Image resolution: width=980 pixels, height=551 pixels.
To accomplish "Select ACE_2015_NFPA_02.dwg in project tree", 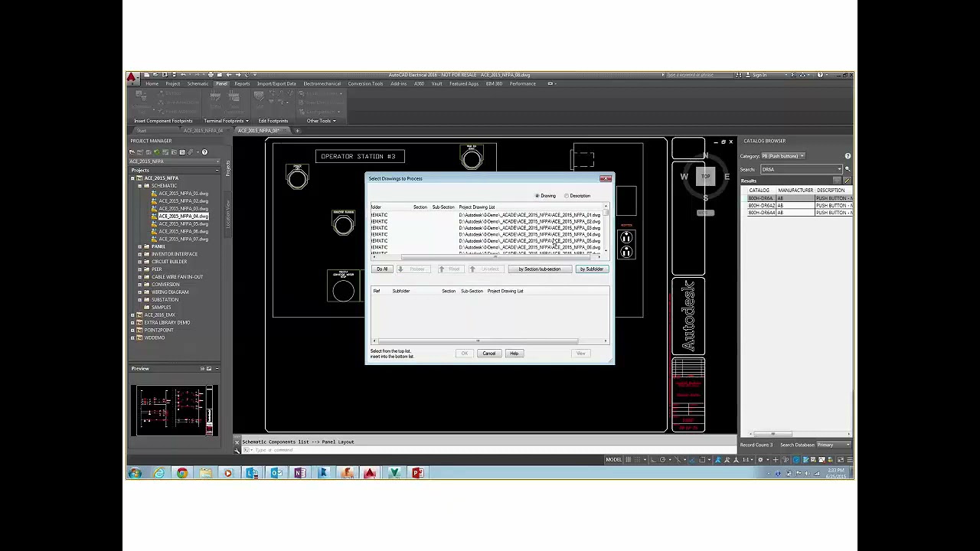I will pyautogui.click(x=183, y=201).
